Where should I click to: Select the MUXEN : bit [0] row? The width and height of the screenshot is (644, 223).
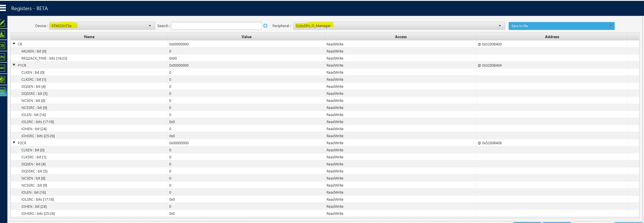point(325,51)
